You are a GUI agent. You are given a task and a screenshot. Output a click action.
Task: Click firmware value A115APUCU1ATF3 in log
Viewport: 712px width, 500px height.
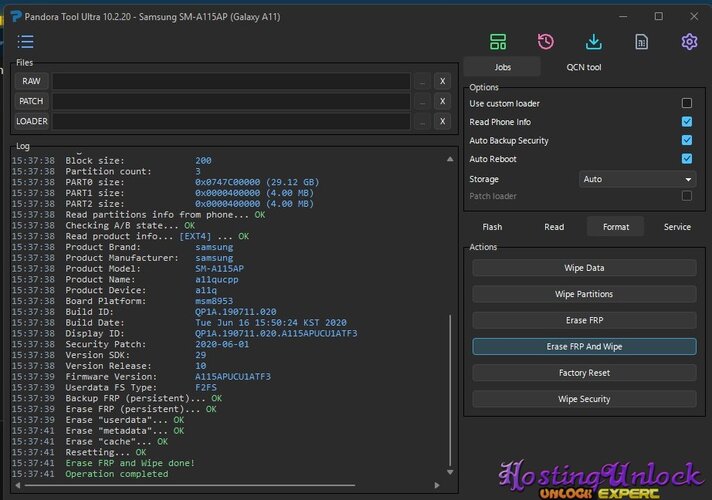coord(232,376)
